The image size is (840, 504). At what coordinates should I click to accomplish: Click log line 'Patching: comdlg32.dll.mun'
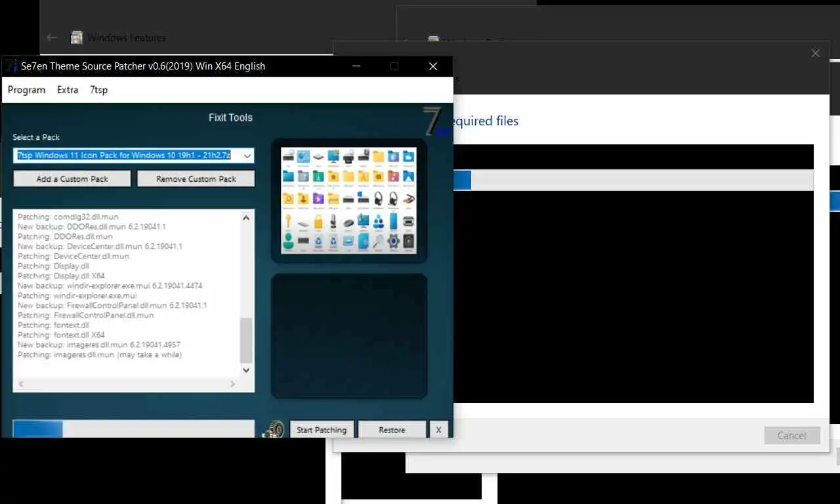pyautogui.click(x=68, y=217)
